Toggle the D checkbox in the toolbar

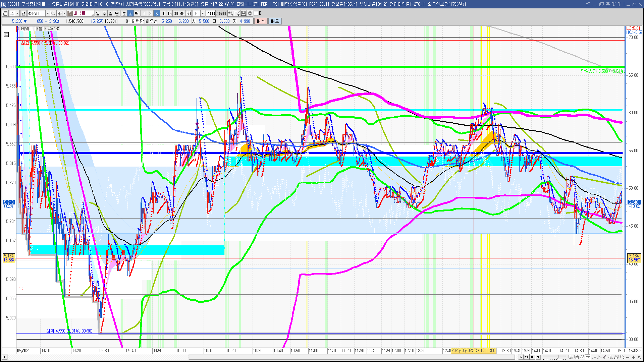tap(256, 13)
